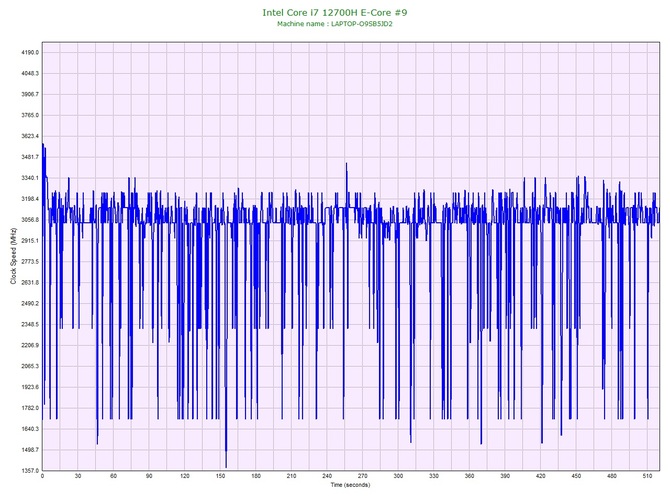Click the 1357.0 Y-axis value

pyautogui.click(x=30, y=471)
